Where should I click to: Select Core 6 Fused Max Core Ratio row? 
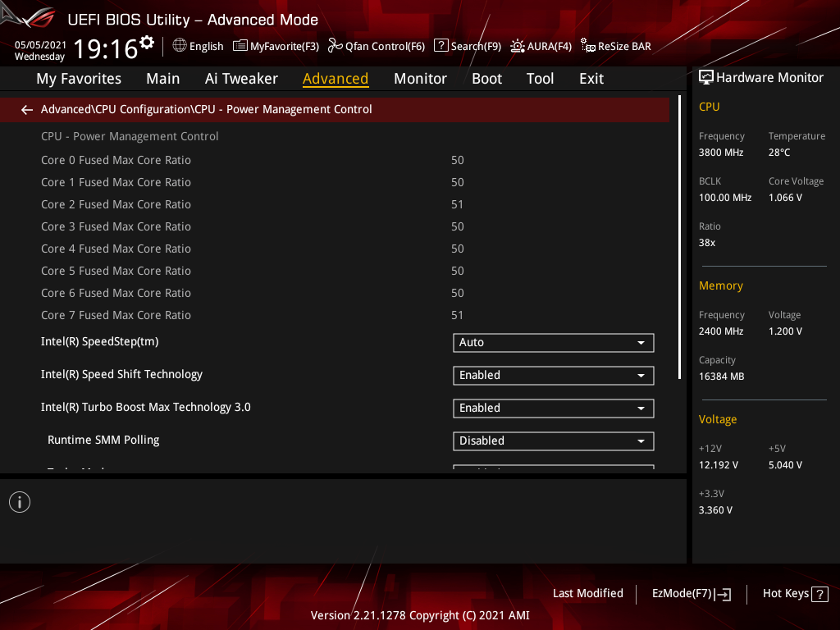[x=335, y=293]
